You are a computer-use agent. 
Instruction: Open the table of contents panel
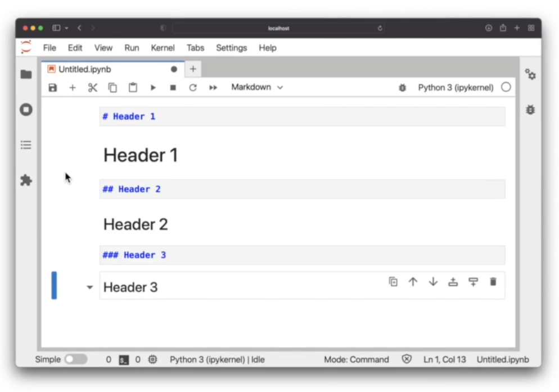pyautogui.click(x=26, y=145)
